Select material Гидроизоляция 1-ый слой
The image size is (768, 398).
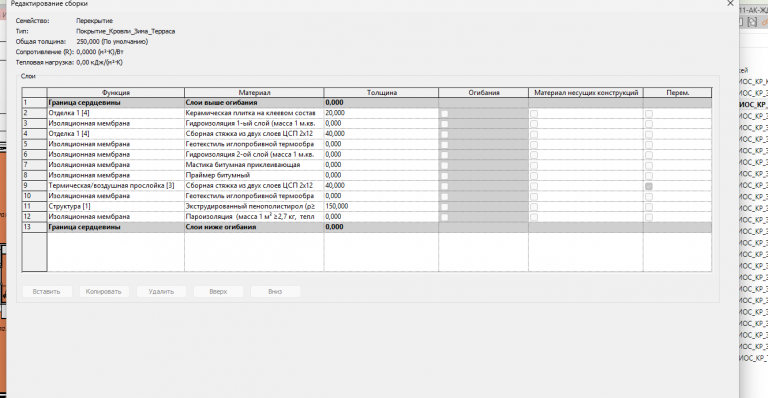(254, 123)
